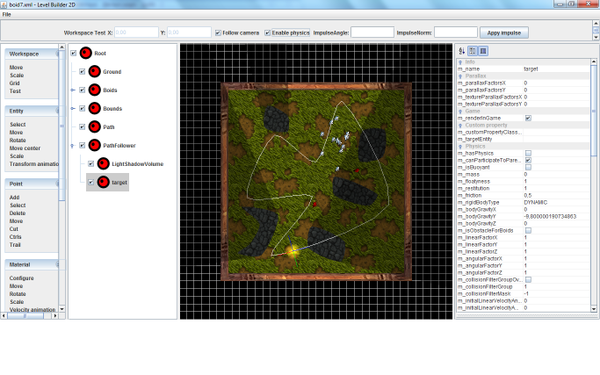Click the red icon beside Ground

[x=95, y=72]
